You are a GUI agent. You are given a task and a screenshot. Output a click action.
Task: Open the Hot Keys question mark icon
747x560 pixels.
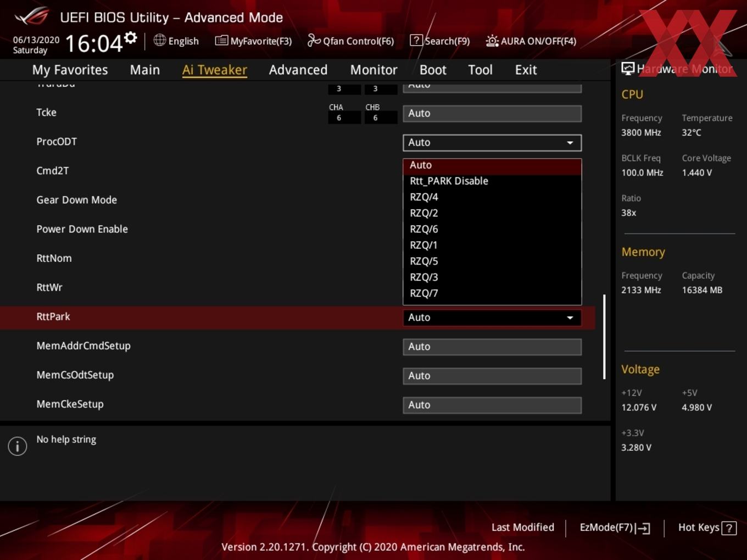tap(729, 528)
